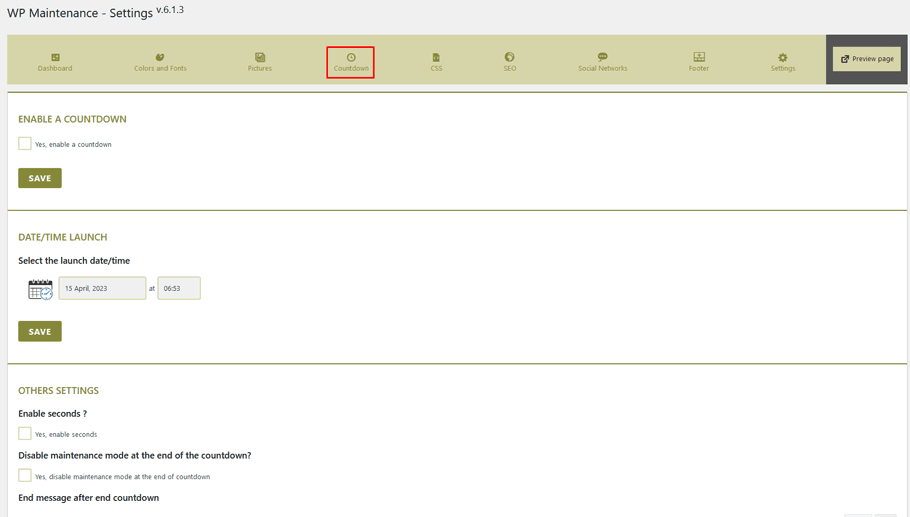Click the Countdown clock icon
The image size is (910, 517).
pyautogui.click(x=351, y=57)
